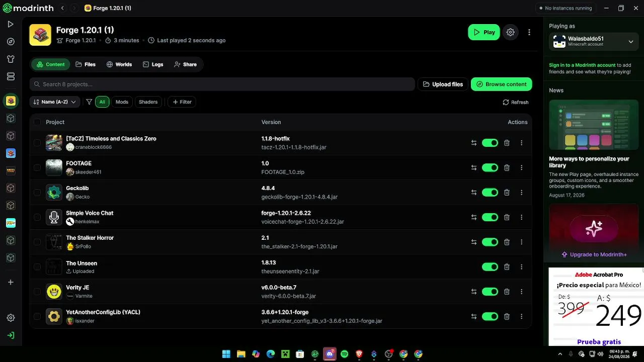This screenshot has width=644, height=362.
Task: Open the Windows Start menu
Action: coord(226,354)
